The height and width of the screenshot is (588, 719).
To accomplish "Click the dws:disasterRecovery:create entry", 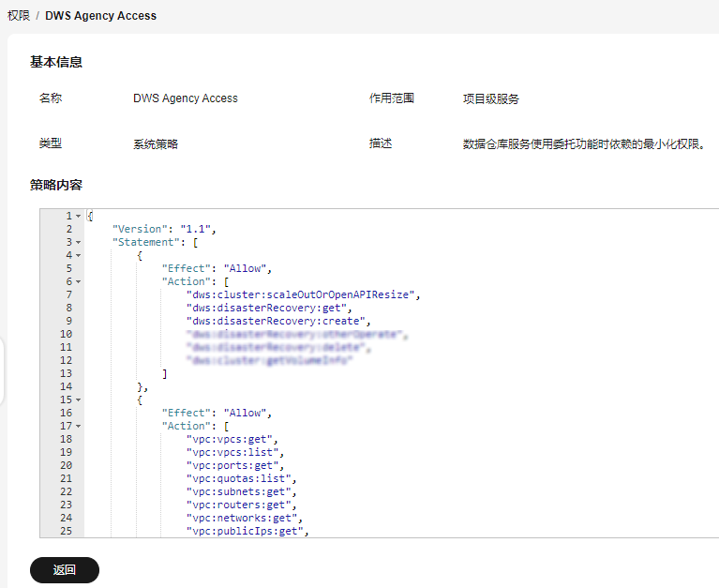I will pos(278,321).
